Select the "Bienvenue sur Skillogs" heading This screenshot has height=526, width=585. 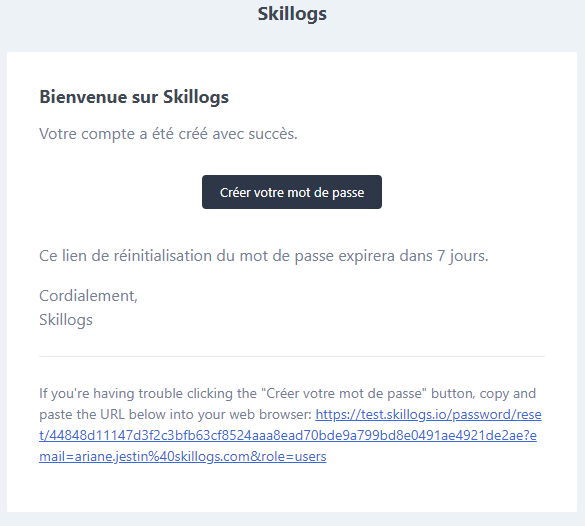tap(134, 97)
